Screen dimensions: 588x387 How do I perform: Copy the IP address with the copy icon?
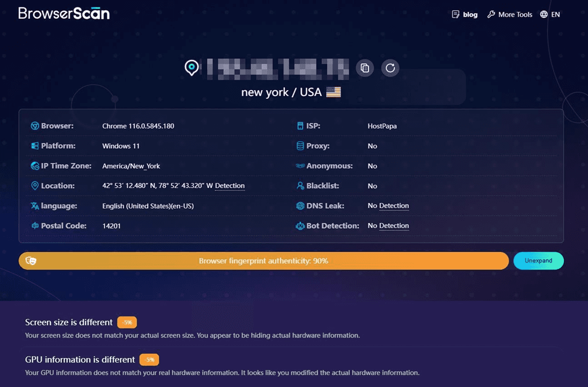tap(364, 68)
